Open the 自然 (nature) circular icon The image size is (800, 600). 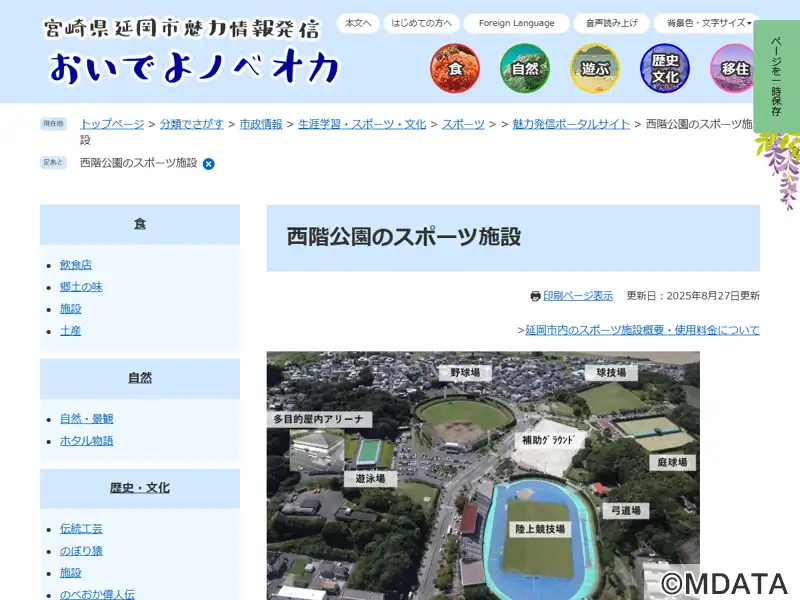click(x=525, y=68)
